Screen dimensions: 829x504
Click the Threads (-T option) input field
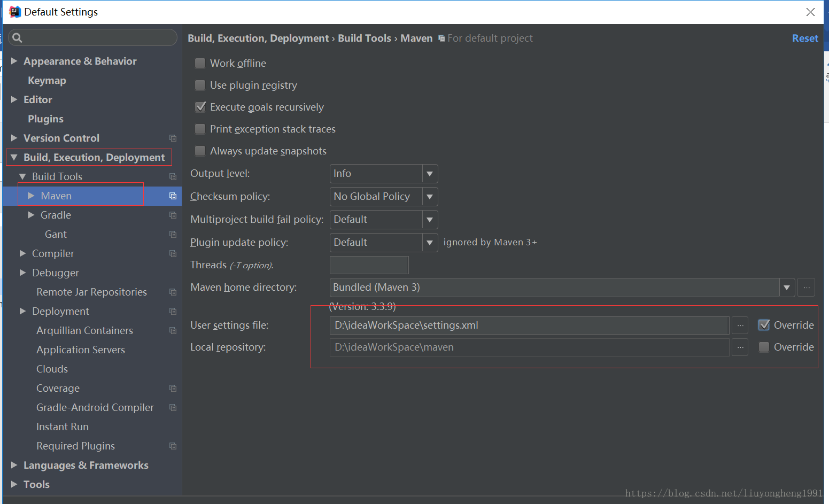(x=369, y=265)
